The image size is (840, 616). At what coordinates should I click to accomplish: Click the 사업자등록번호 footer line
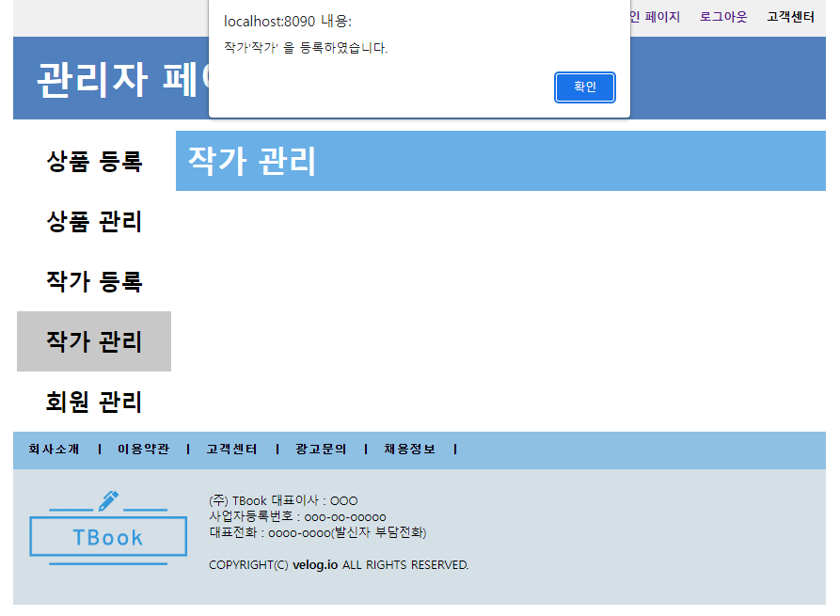click(x=297, y=517)
